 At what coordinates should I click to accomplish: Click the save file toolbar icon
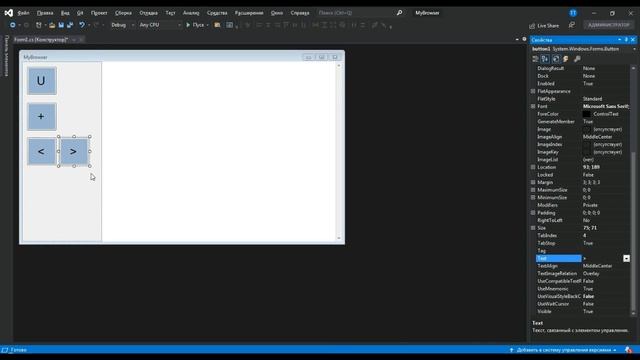61,25
